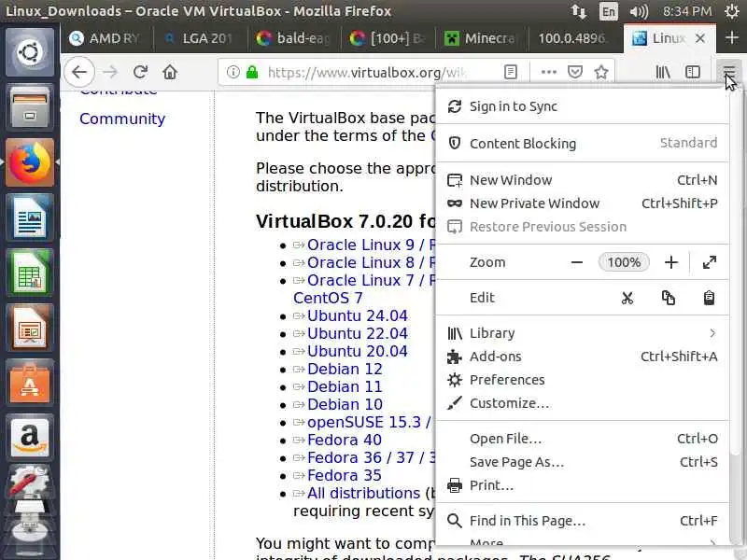Zoom out with minus button

(x=576, y=262)
